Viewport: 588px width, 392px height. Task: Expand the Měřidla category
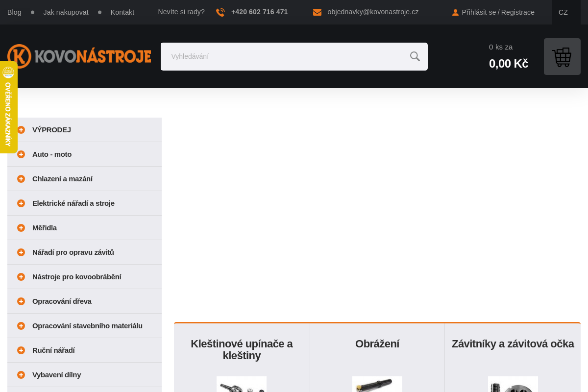click(21, 228)
